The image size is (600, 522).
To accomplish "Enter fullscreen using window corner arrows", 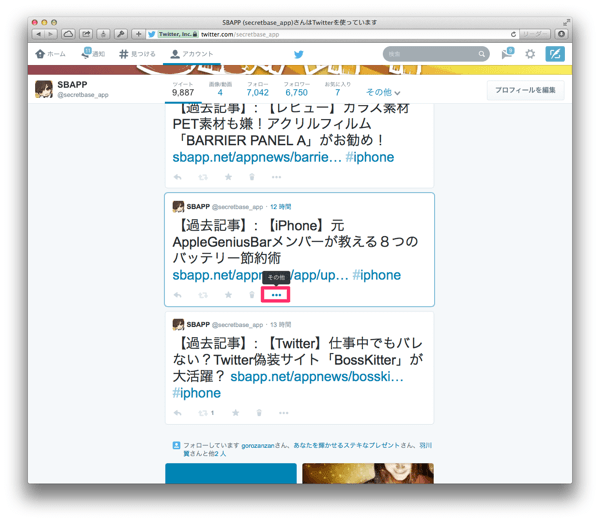I will pyautogui.click(x=566, y=23).
